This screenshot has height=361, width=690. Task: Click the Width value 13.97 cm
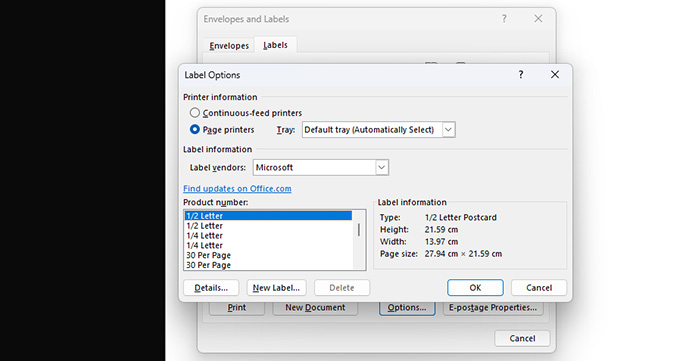coord(441,242)
